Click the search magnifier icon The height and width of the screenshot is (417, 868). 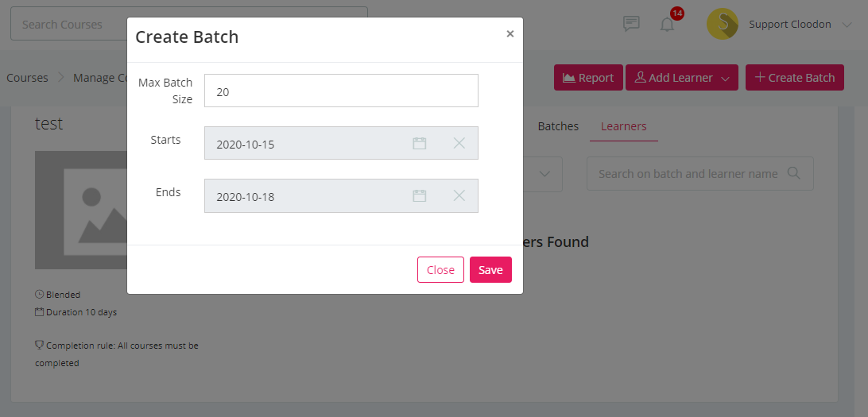point(794,173)
